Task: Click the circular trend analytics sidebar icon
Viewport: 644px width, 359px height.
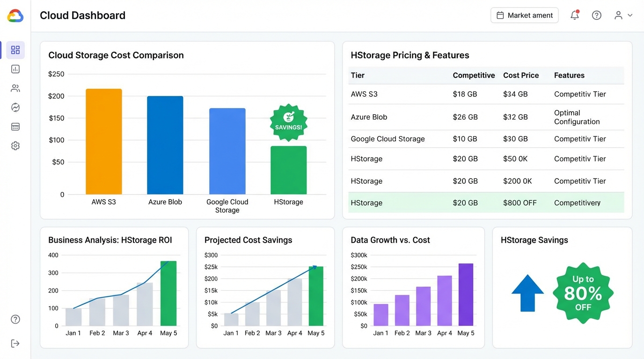Action: coord(15,108)
